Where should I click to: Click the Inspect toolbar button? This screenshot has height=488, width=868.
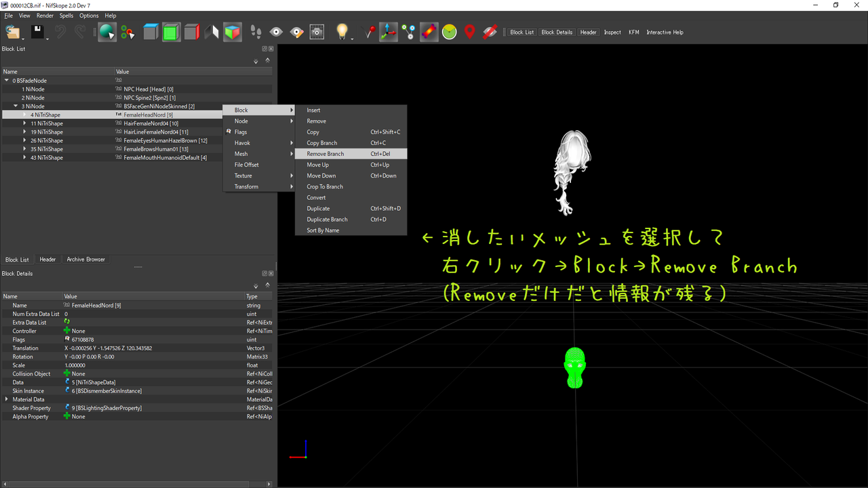pyautogui.click(x=612, y=33)
